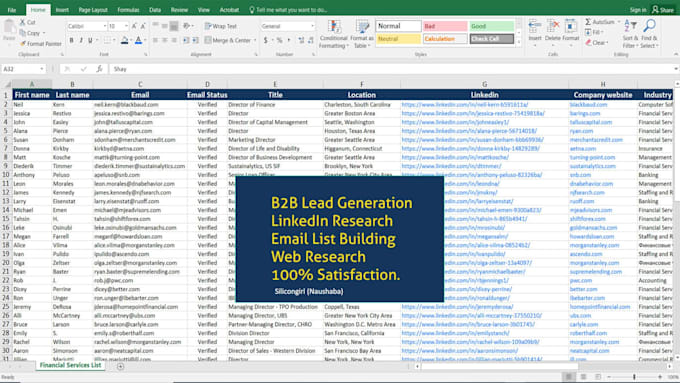Screen dimensions: 680x383
Task: Apply Percent style icon
Action: point(279,40)
